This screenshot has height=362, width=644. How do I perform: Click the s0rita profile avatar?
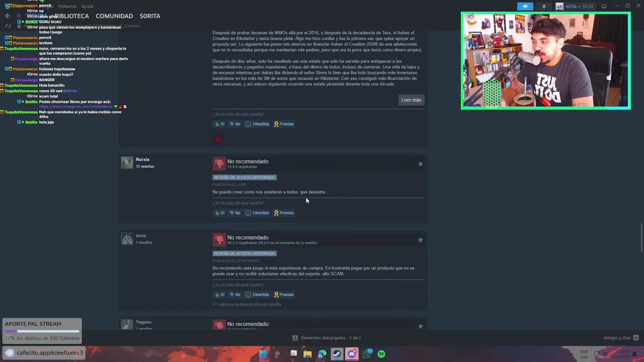pyautogui.click(x=559, y=7)
